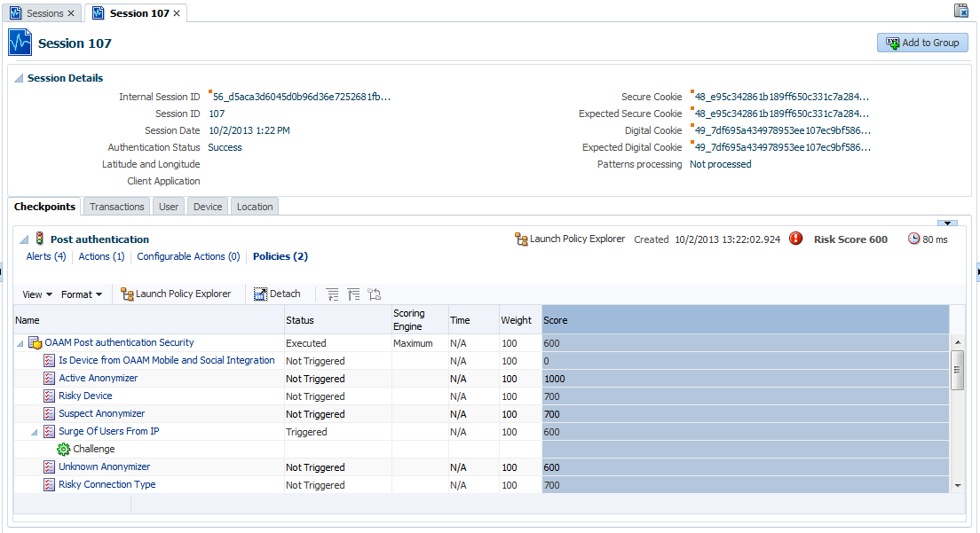Click the Session 107 waveform header icon

coord(20,43)
